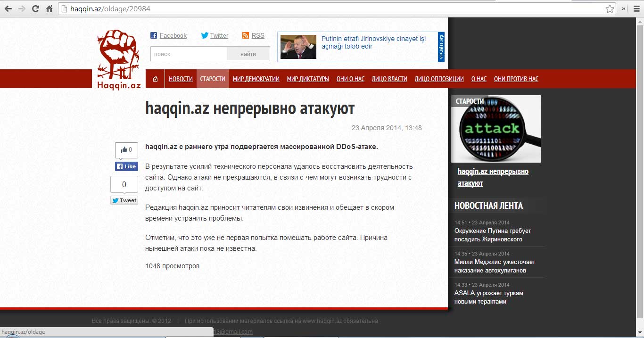Image resolution: width=644 pixels, height=338 pixels.
Task: Open news item Милли Меджлис ужесточает наказание автохулиганов
Action: (x=495, y=266)
